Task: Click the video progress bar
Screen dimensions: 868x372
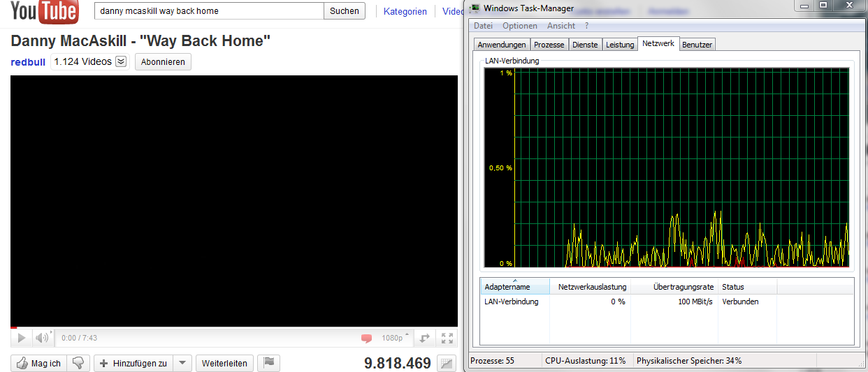Action: pyautogui.click(x=234, y=327)
